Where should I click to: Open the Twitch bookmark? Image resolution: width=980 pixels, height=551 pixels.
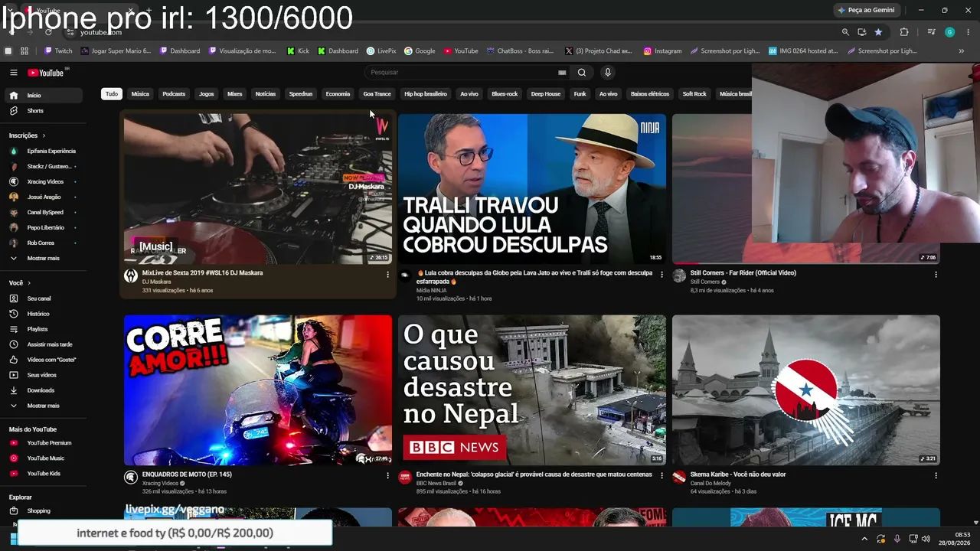click(x=58, y=51)
